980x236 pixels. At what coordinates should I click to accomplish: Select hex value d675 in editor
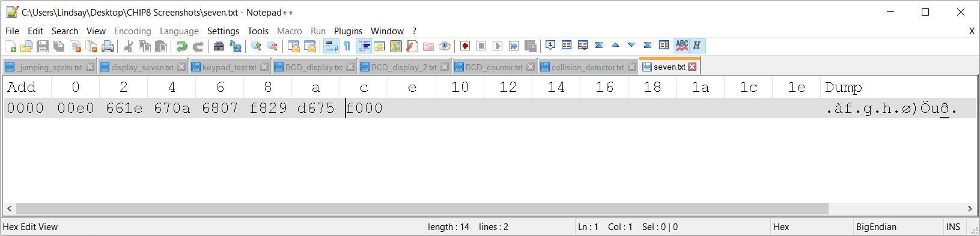(316, 108)
